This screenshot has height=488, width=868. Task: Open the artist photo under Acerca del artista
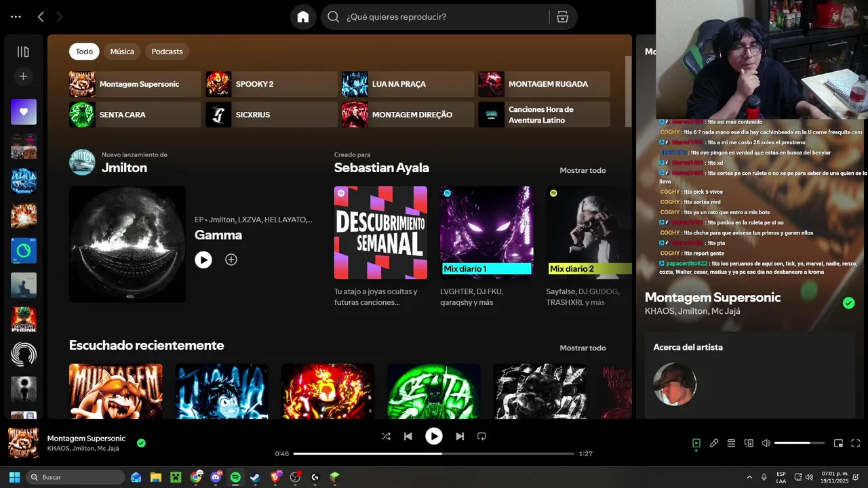pyautogui.click(x=675, y=384)
